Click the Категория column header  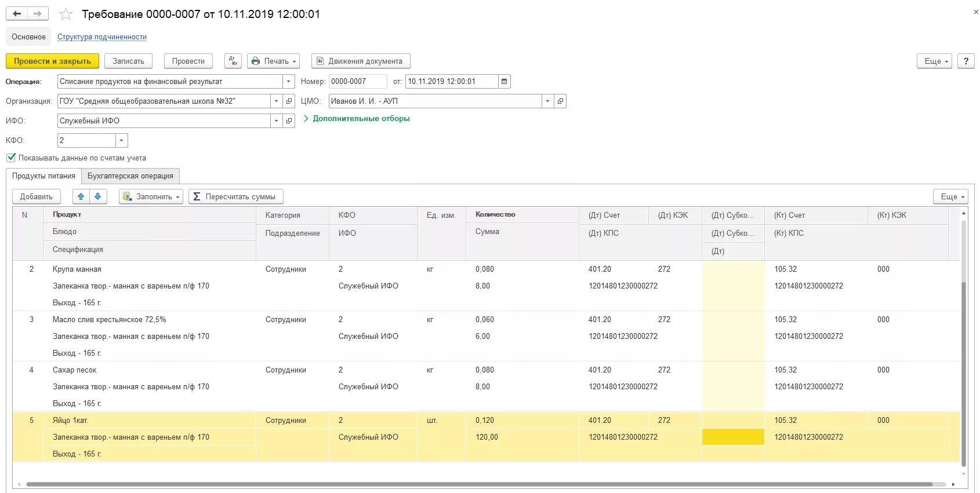[x=293, y=216]
